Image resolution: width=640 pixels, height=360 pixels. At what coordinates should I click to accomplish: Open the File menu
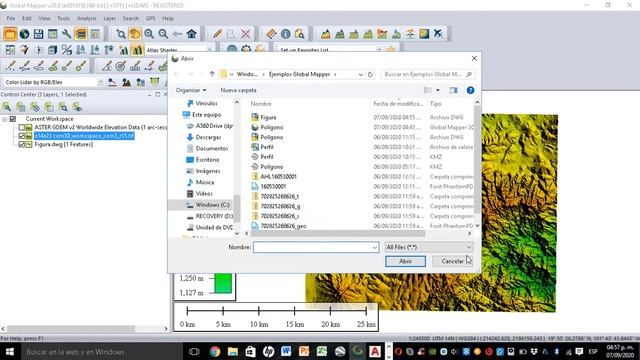coord(11,18)
